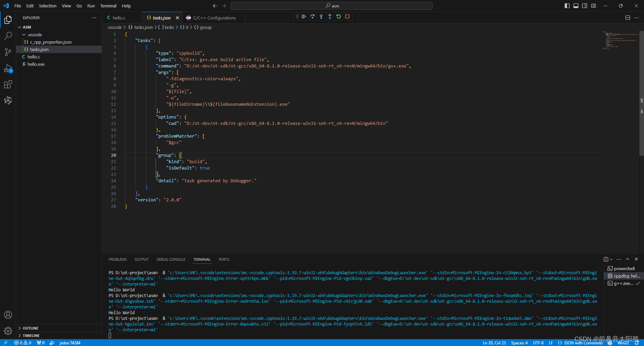Change UTF-8 file encoding
The height and width of the screenshot is (346, 644).
[538, 343]
